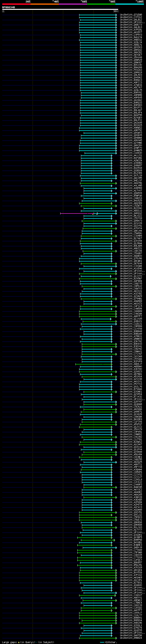Open hit UniRef100_A7GVY4
This screenshot has height=644, width=146.
(131, 228)
